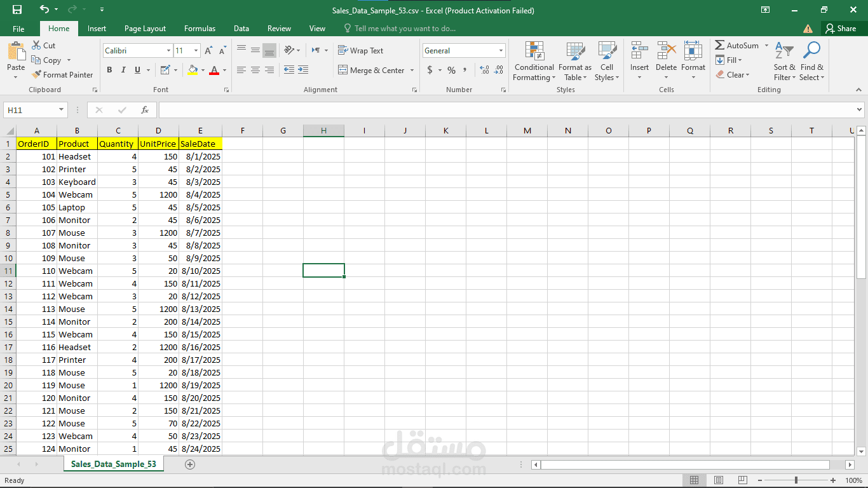Toggle Bold formatting
The width and height of the screenshot is (868, 488).
(x=109, y=70)
